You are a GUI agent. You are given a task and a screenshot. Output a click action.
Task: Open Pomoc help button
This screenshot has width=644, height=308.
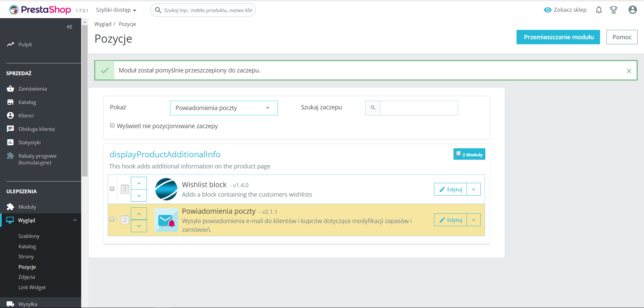[x=622, y=37]
